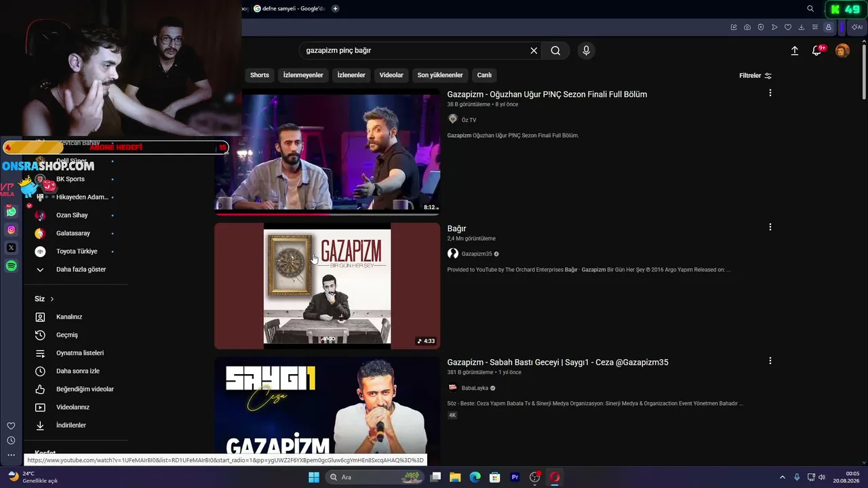This screenshot has width=868, height=488.
Task: Select the İzlenmeyenler filter chip
Action: point(303,75)
